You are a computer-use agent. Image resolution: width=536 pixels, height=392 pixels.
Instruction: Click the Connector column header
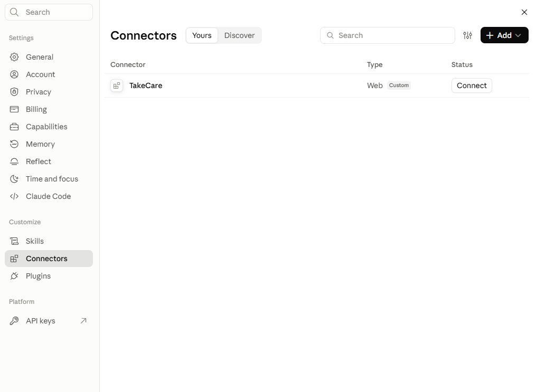128,64
